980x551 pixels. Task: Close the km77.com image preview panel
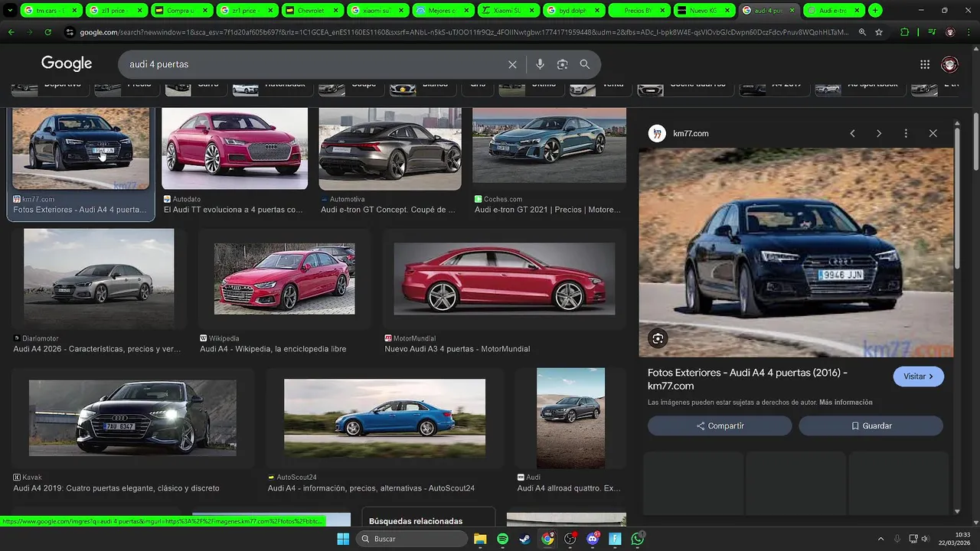pos(933,133)
